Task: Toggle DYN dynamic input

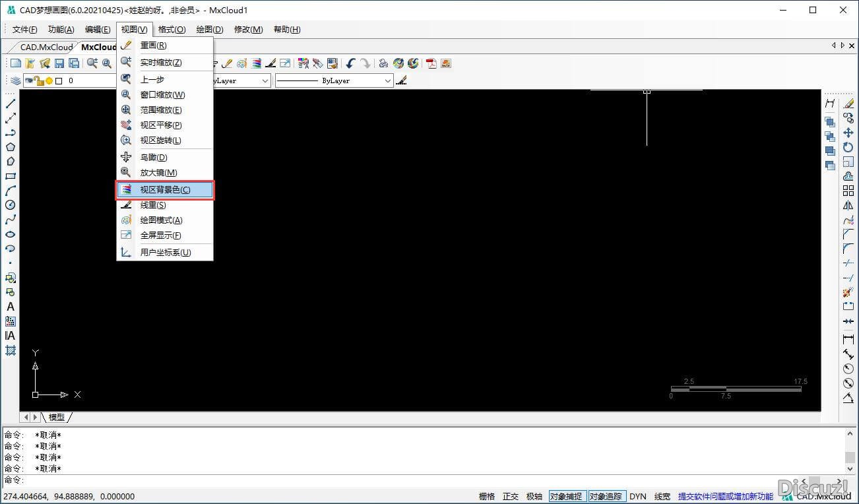Action: click(637, 496)
